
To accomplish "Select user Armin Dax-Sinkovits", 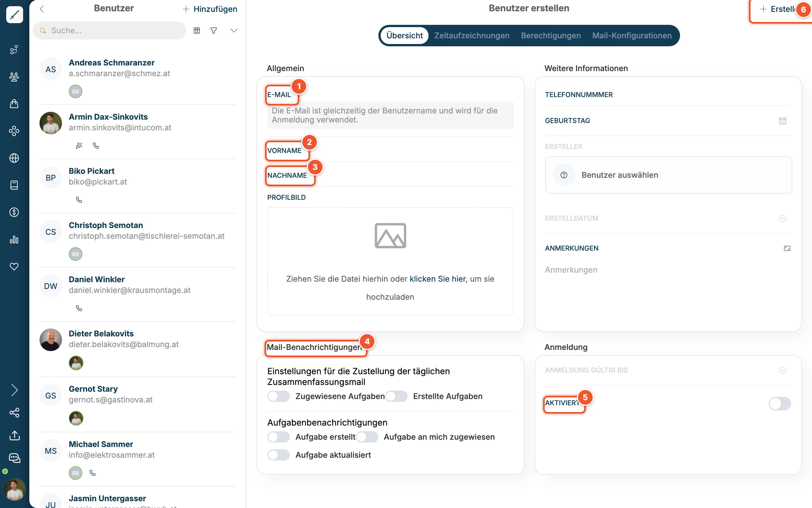I will 138,132.
